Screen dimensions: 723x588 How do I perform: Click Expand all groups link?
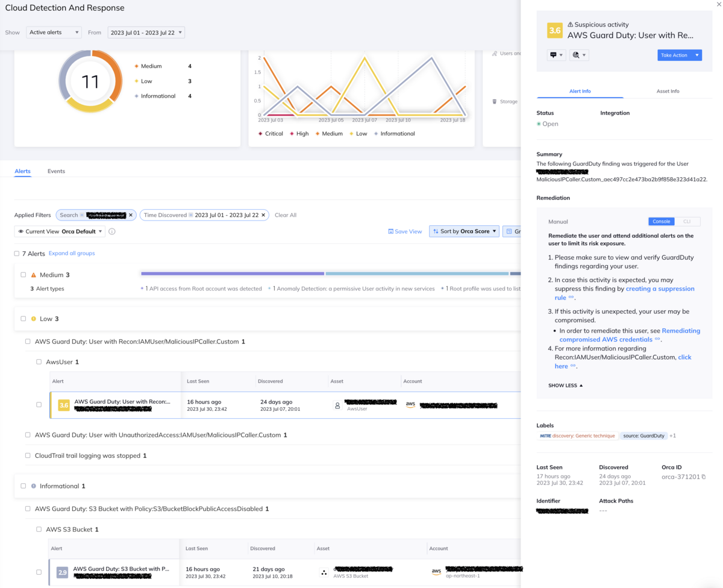point(72,253)
